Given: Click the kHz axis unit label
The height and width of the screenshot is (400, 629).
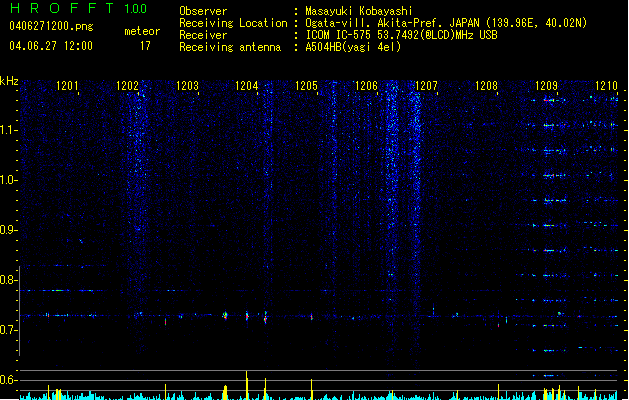Looking at the screenshot, I should [x=9, y=81].
